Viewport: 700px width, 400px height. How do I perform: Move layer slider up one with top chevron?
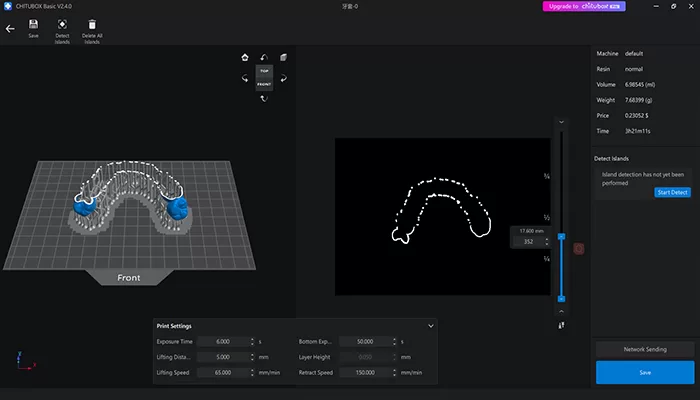click(562, 122)
